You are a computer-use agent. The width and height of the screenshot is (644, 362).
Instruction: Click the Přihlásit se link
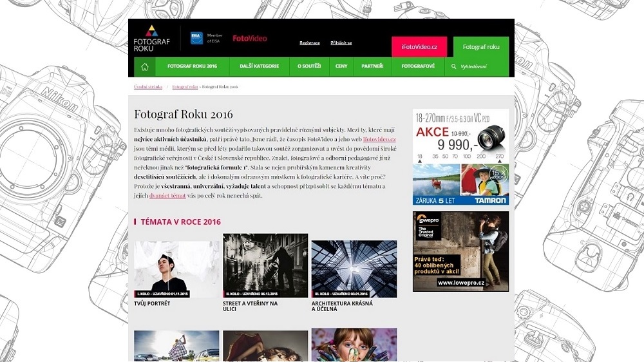coord(341,43)
